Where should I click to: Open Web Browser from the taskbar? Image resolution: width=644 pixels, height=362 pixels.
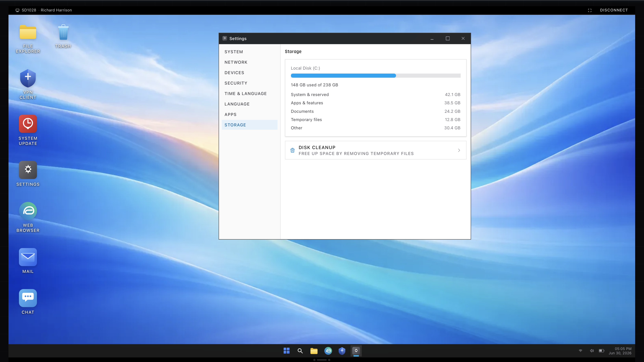point(328,351)
